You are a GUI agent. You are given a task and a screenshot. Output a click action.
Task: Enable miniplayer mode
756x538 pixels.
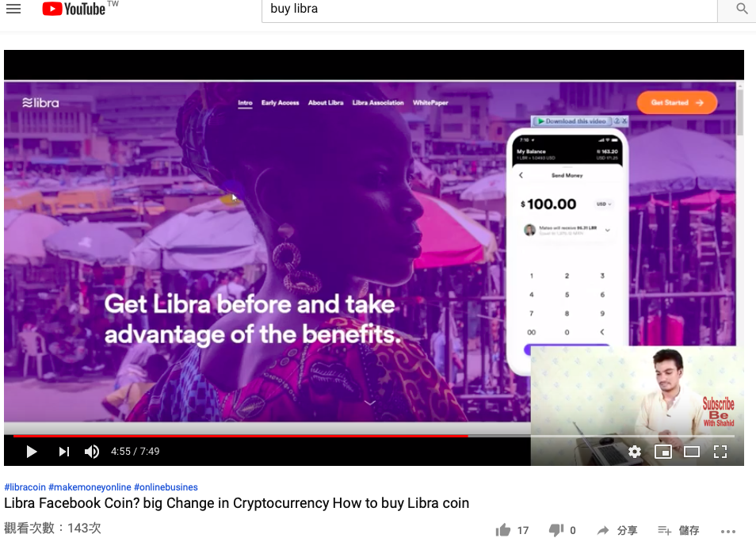pos(663,452)
